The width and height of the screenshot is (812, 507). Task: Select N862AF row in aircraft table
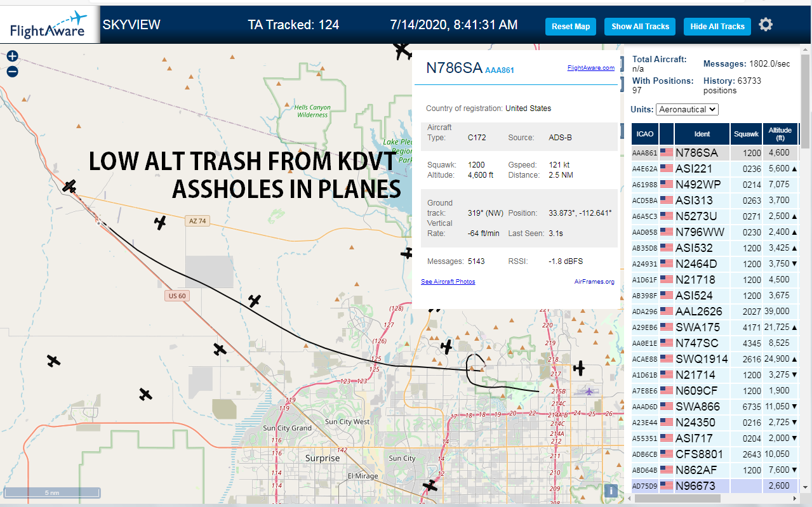coord(715,470)
